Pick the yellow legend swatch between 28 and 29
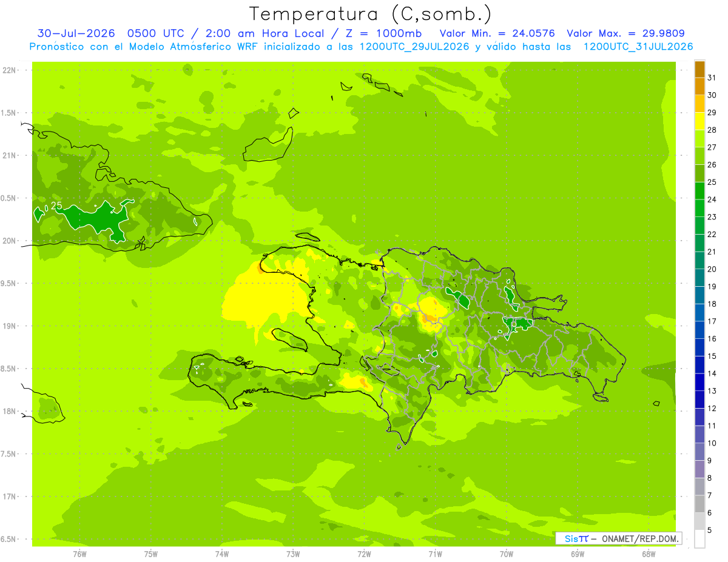Viewport: 728px width, 562px height. point(699,121)
